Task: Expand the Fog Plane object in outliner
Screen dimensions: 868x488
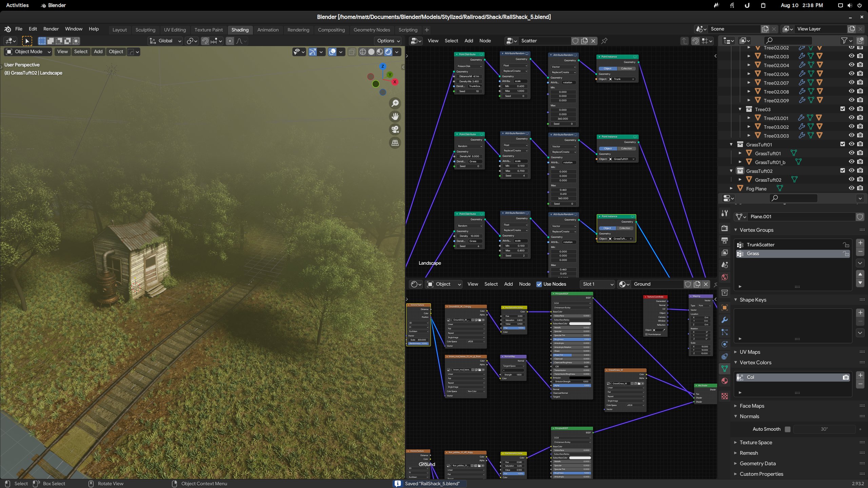Action: (x=731, y=188)
